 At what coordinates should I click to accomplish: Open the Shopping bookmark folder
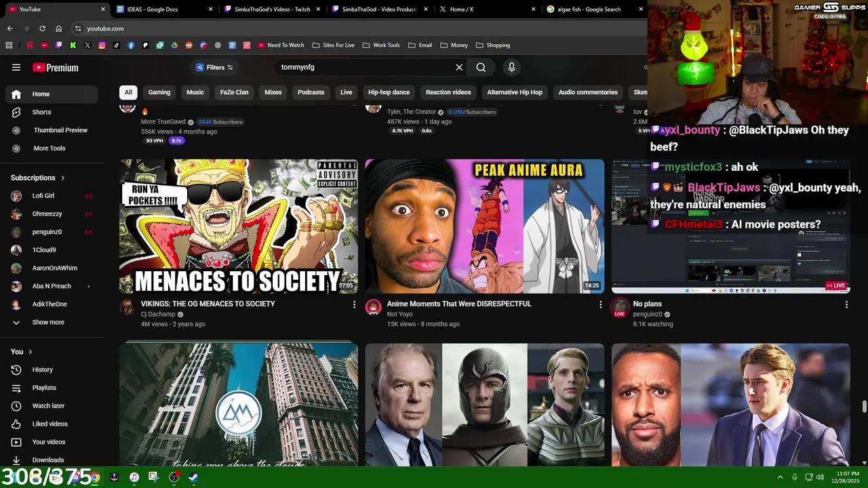pos(493,45)
